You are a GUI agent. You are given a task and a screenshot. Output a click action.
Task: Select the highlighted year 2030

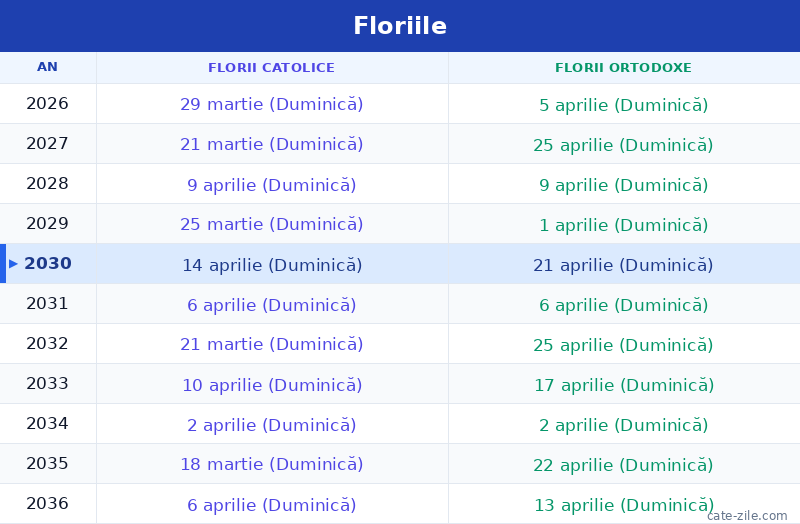pyautogui.click(x=48, y=263)
